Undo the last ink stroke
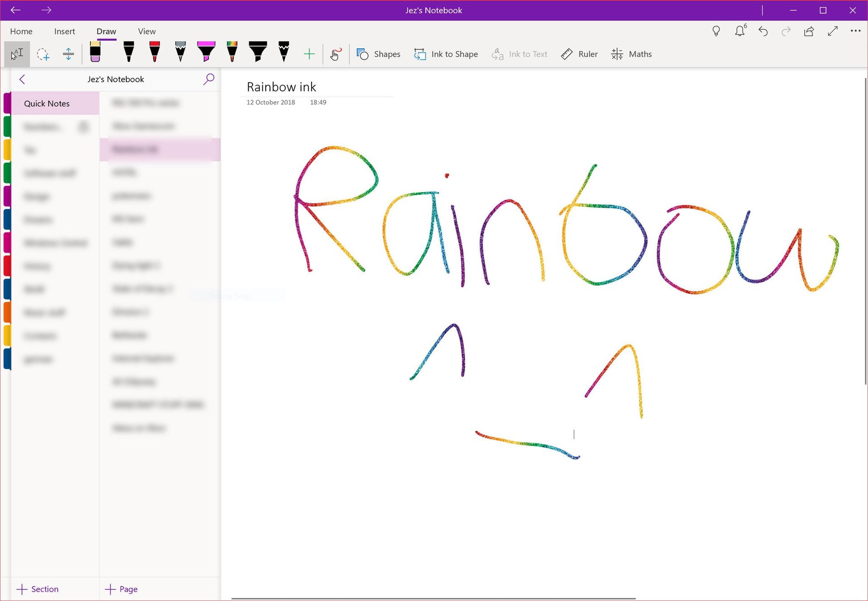Screen dimensions: 868x601 (x=763, y=31)
